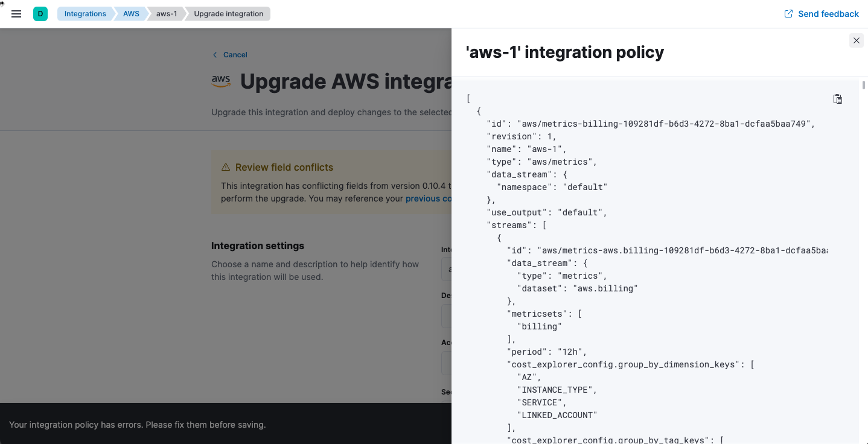Copy the policy JSON to clipboard
The height and width of the screenshot is (444, 868).
(837, 99)
